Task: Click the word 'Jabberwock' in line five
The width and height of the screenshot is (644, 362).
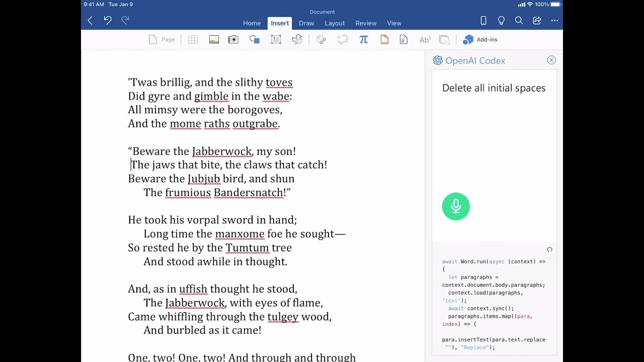Action: [221, 151]
